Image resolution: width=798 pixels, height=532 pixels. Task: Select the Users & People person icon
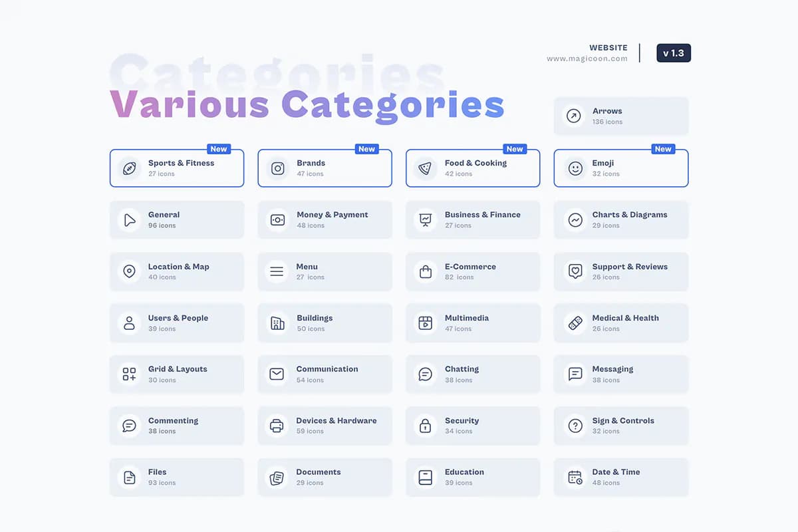coord(130,323)
